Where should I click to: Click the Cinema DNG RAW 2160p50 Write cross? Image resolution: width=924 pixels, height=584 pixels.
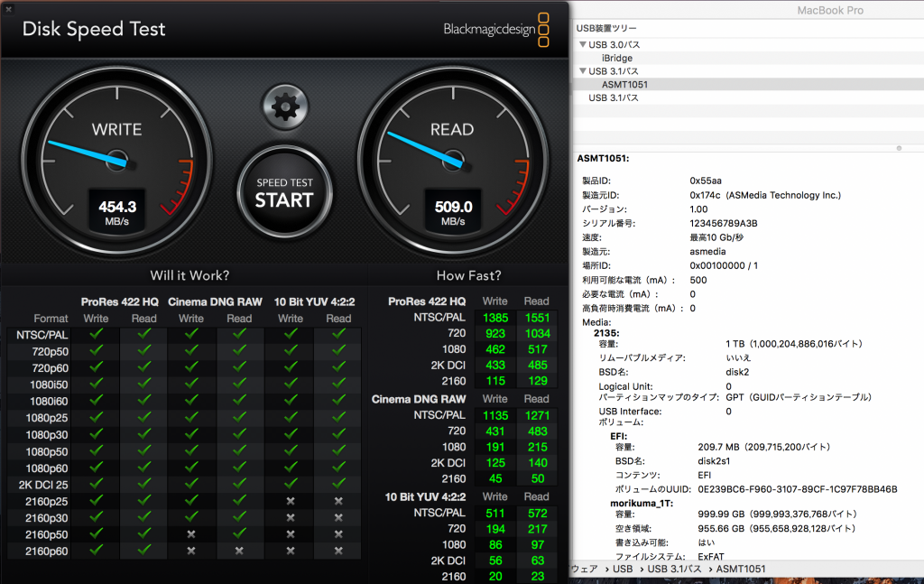pos(191,534)
